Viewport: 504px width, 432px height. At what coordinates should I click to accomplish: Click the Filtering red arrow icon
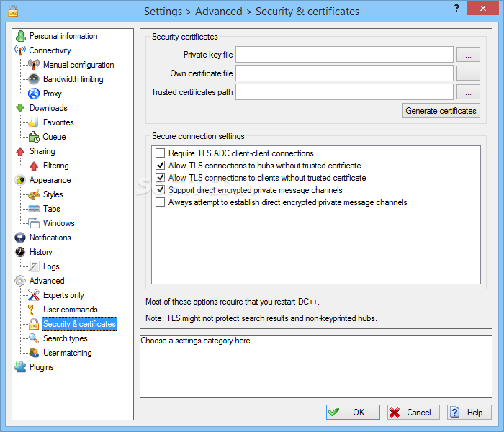tap(34, 166)
